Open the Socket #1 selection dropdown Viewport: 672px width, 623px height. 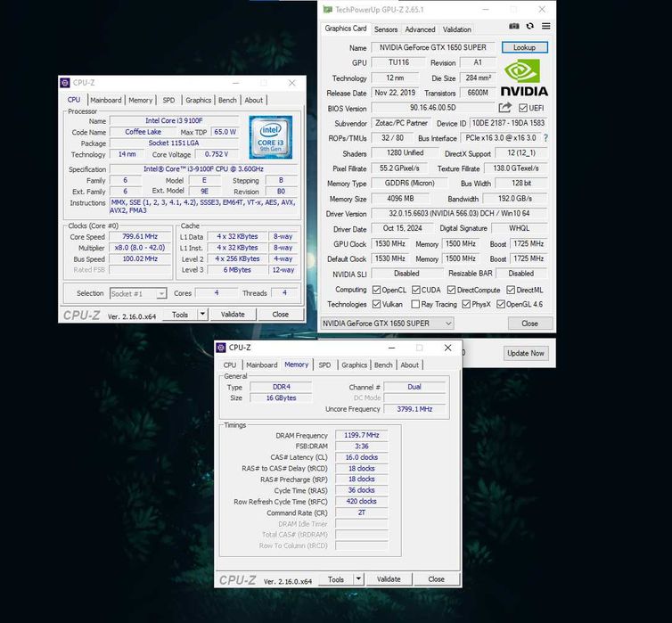pyautogui.click(x=138, y=293)
